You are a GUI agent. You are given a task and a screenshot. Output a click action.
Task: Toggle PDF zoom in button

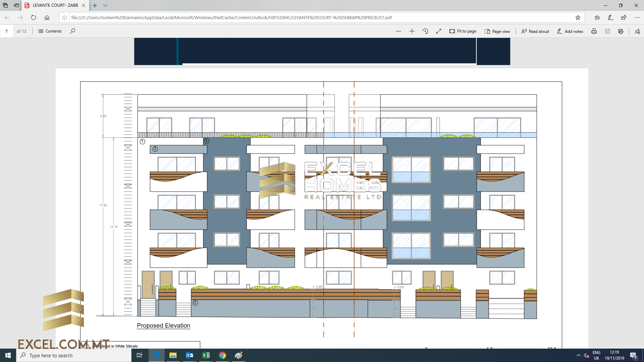[x=411, y=31]
